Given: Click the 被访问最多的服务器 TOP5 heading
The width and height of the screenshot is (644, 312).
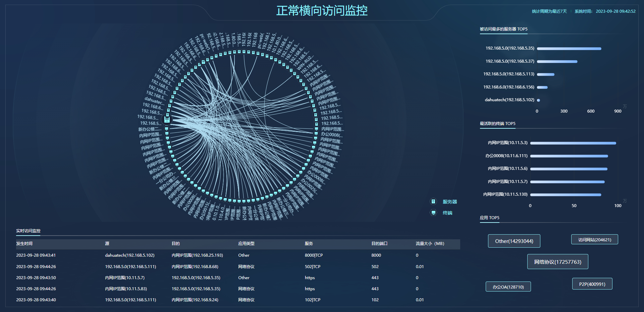Looking at the screenshot, I should 503,29.
